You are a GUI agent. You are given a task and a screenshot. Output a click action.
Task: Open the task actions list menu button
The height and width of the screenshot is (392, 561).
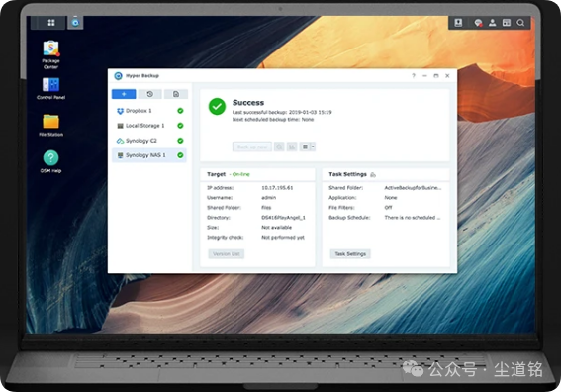point(305,147)
